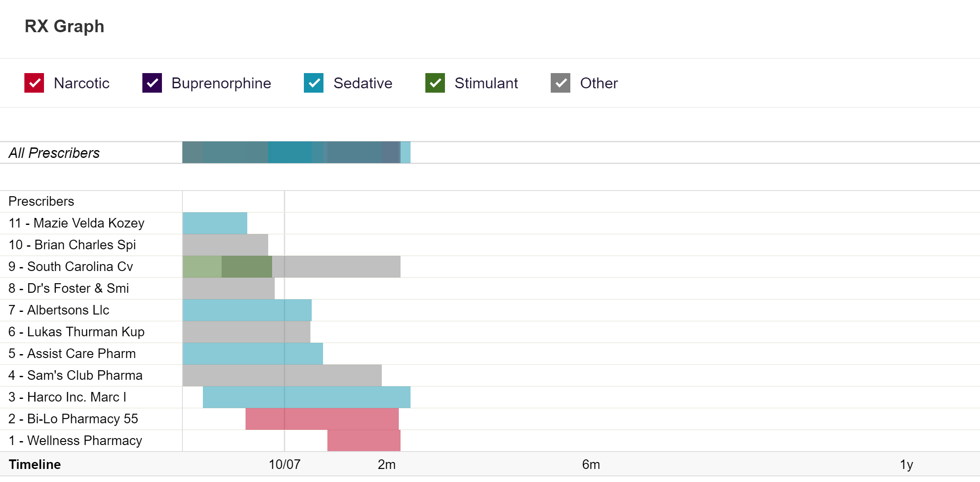980x482 pixels.
Task: Click Bi-Lo Pharmacy 55 narcotic bar
Action: [322, 419]
